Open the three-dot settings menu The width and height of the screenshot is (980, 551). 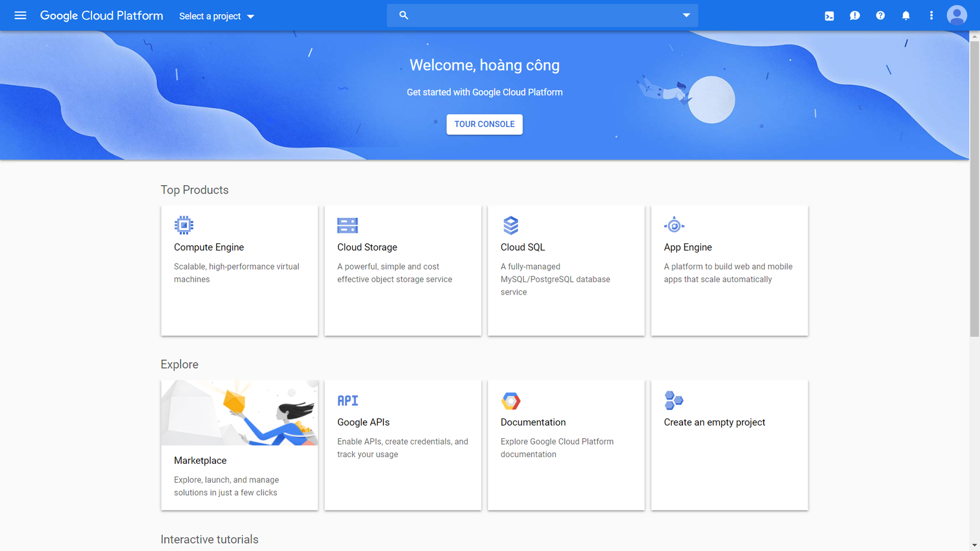[x=931, y=15]
